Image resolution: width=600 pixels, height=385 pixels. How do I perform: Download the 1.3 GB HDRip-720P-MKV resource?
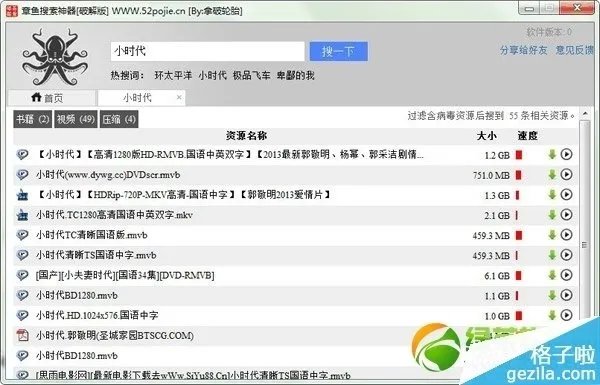point(552,195)
